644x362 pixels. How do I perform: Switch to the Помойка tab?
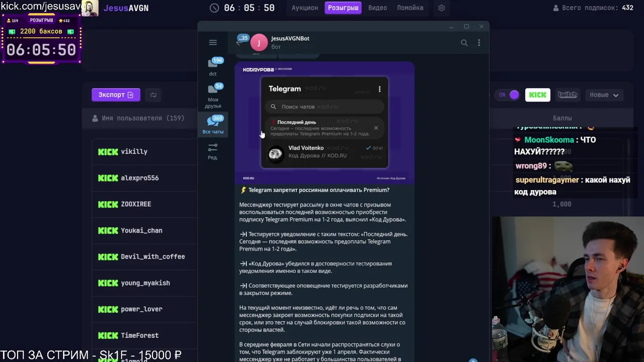pyautogui.click(x=410, y=8)
